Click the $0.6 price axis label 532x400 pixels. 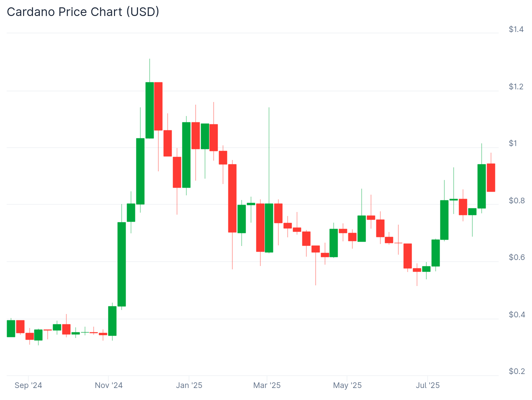tap(516, 257)
